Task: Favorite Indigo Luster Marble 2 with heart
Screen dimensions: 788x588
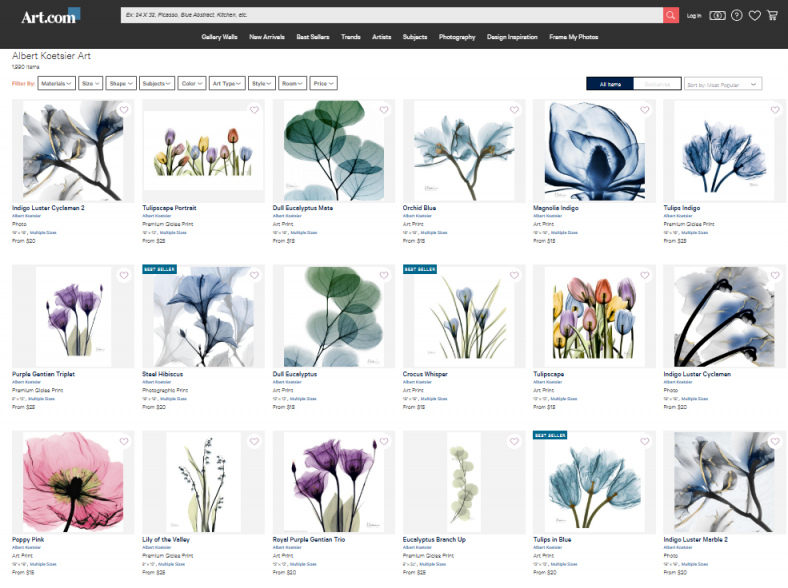Action: (775, 441)
